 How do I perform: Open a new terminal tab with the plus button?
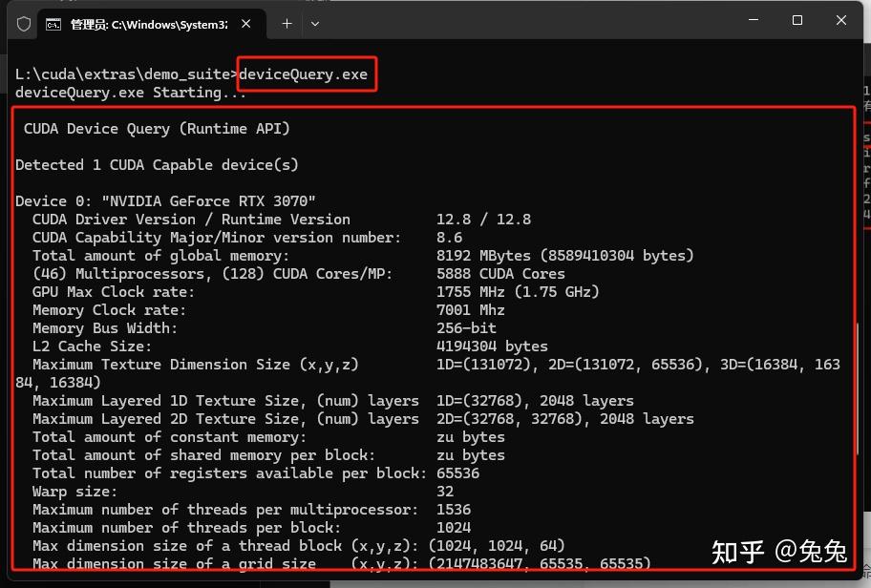coord(287,24)
